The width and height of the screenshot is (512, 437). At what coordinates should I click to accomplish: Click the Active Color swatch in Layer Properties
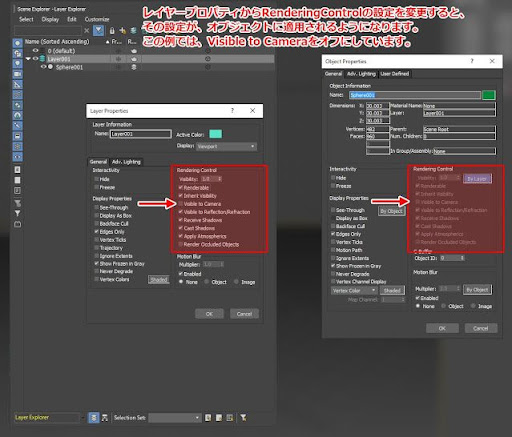(215, 134)
